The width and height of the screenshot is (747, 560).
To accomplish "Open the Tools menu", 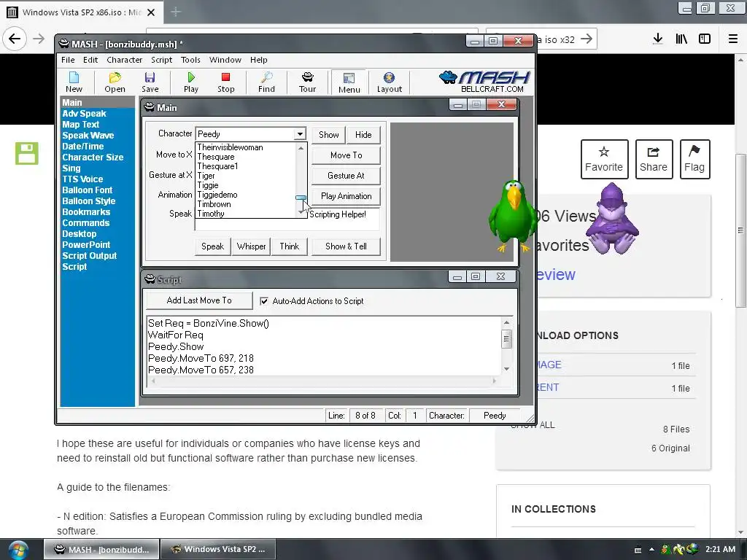I will (190, 60).
